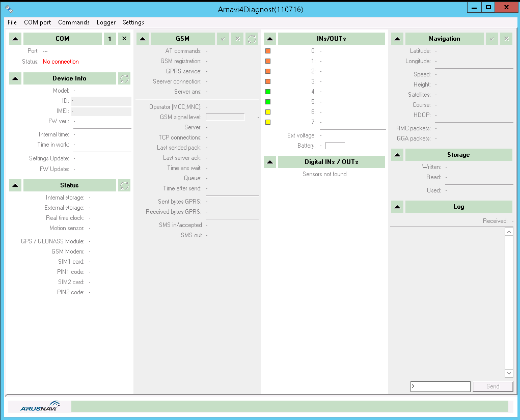
Task: Toggle input 7 yellow indicator
Action: (268, 122)
